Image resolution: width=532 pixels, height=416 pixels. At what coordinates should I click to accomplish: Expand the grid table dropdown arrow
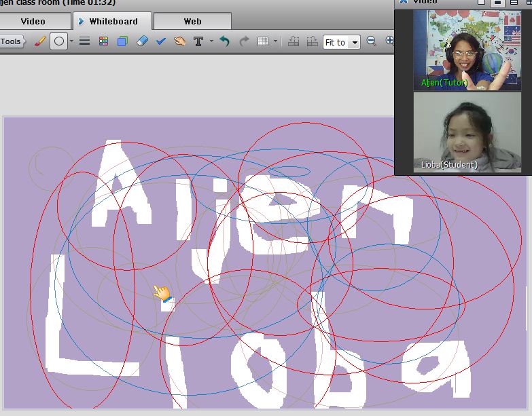(x=275, y=41)
